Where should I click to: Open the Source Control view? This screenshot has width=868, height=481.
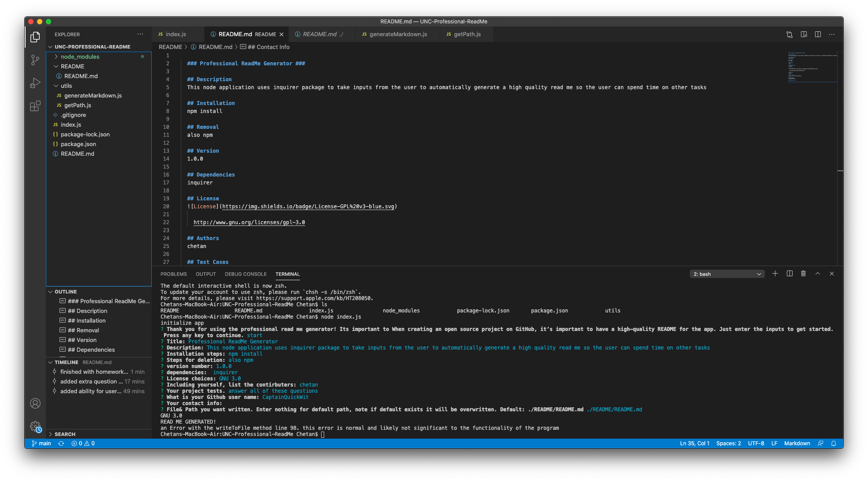coord(35,60)
